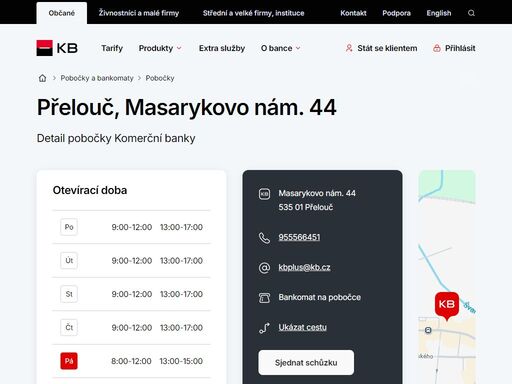512x384 pixels.
Task: Select the Út day badge
Action: [69, 260]
